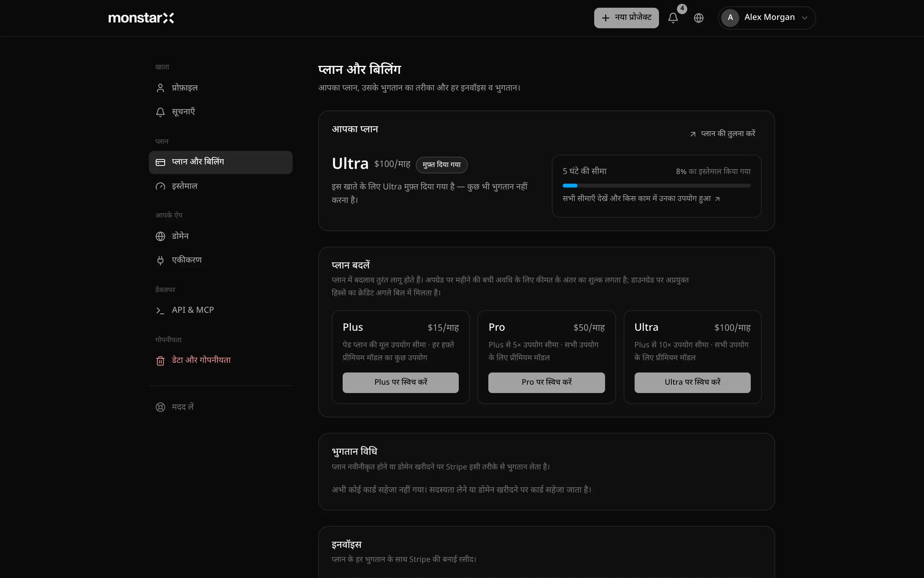Open डेटा और गोपनीयता page

point(221,361)
